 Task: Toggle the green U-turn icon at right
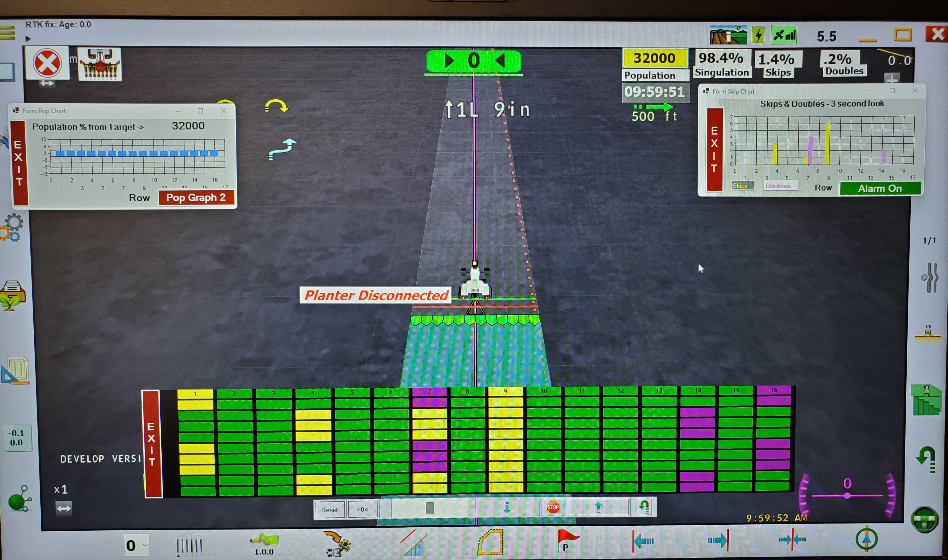[x=927, y=460]
